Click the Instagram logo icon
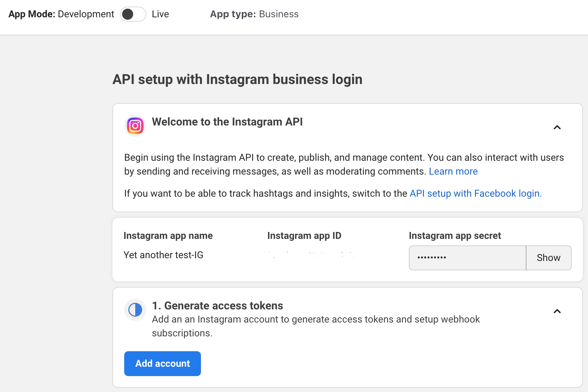 tap(135, 126)
